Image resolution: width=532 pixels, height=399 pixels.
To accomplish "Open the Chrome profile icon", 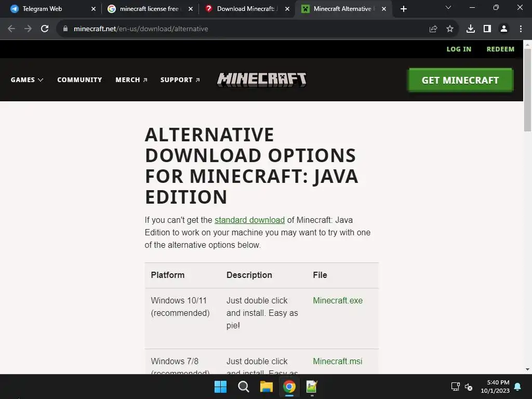I will point(504,29).
